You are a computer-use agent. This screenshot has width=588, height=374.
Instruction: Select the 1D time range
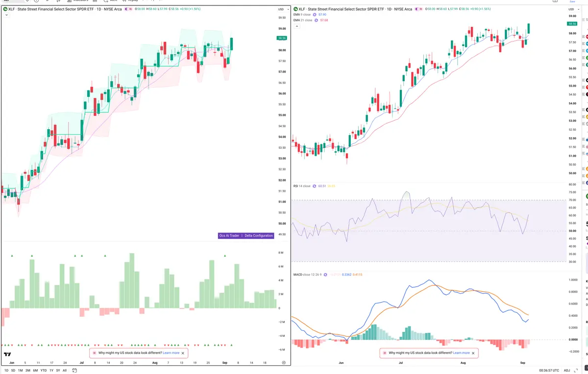click(6, 370)
